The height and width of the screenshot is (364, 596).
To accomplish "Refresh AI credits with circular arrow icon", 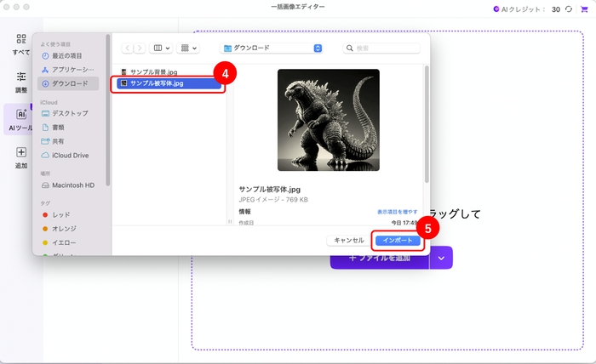I will point(568,9).
